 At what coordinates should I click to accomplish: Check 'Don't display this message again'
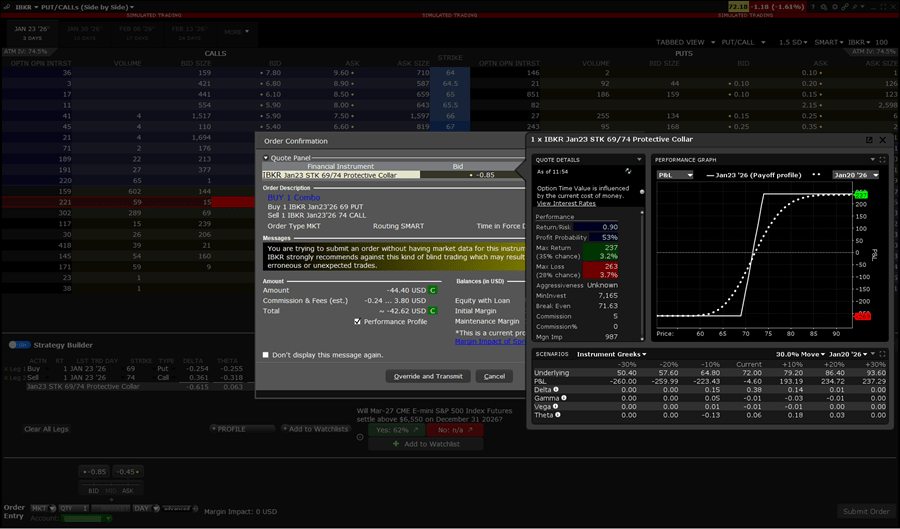(x=266, y=355)
